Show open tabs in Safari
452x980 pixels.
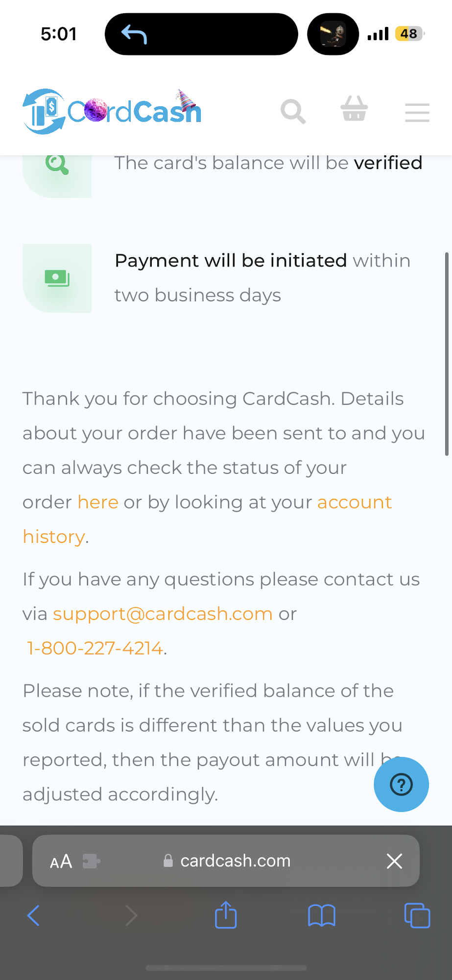pyautogui.click(x=417, y=915)
